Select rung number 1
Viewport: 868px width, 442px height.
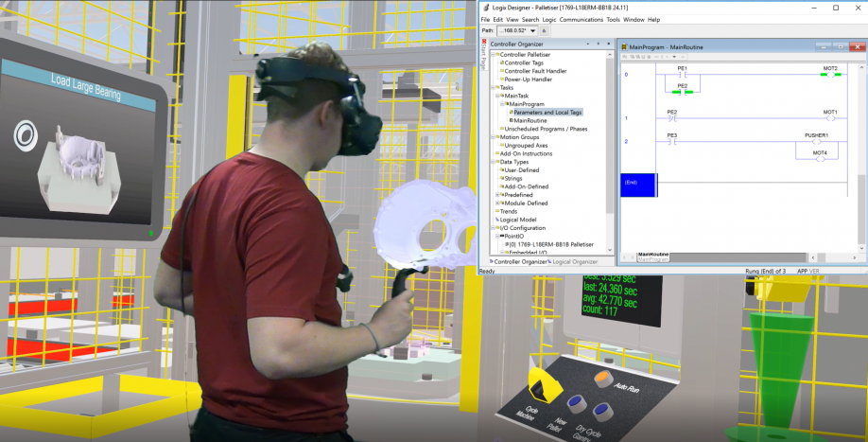626,118
